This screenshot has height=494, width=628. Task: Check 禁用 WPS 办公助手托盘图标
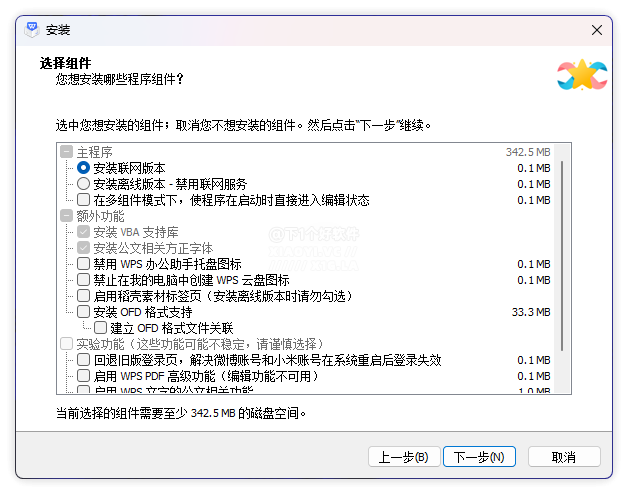(83, 264)
